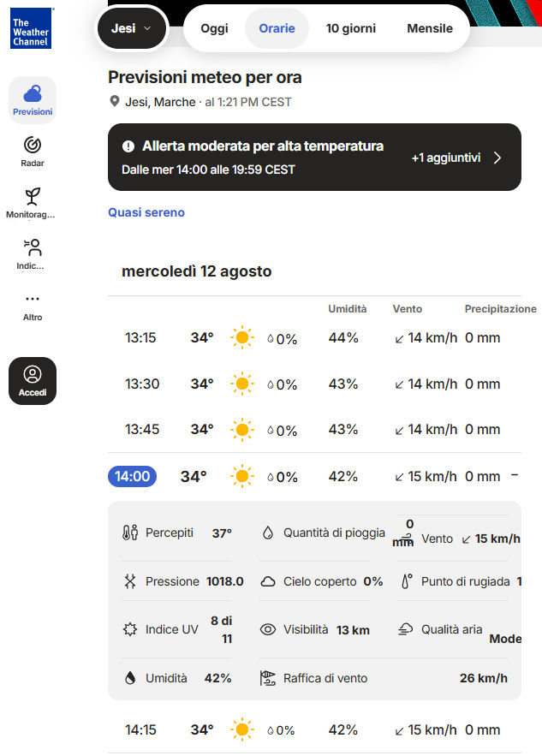Image resolution: width=542 pixels, height=756 pixels.
Task: Switch to the 10 giorni tab
Action: click(x=350, y=28)
